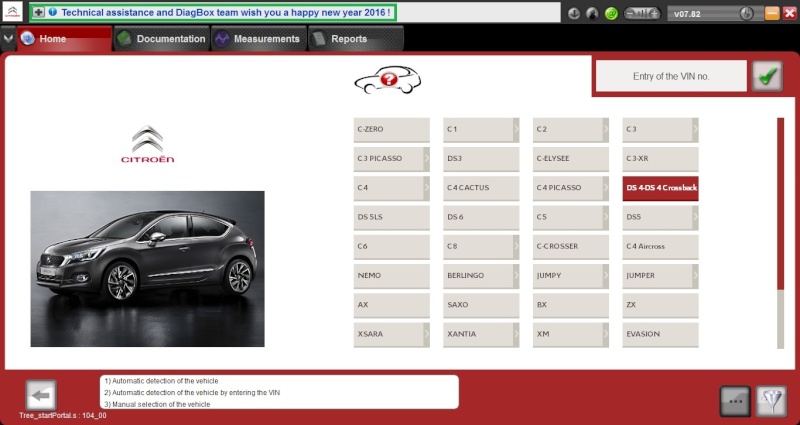Click the Citroën brand logo
Viewport: 800px width, 425px height.
147,144
